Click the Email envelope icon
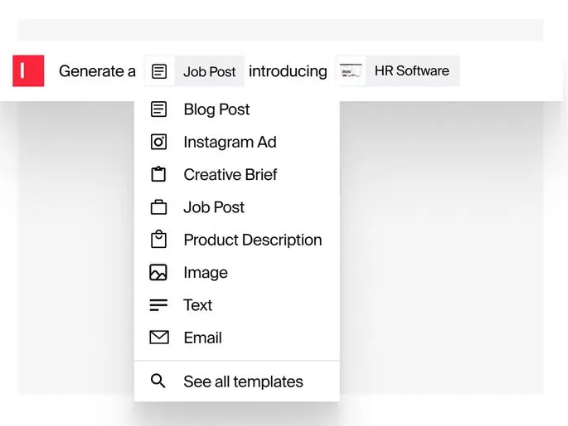Image resolution: width=568 pixels, height=426 pixels. point(159,337)
